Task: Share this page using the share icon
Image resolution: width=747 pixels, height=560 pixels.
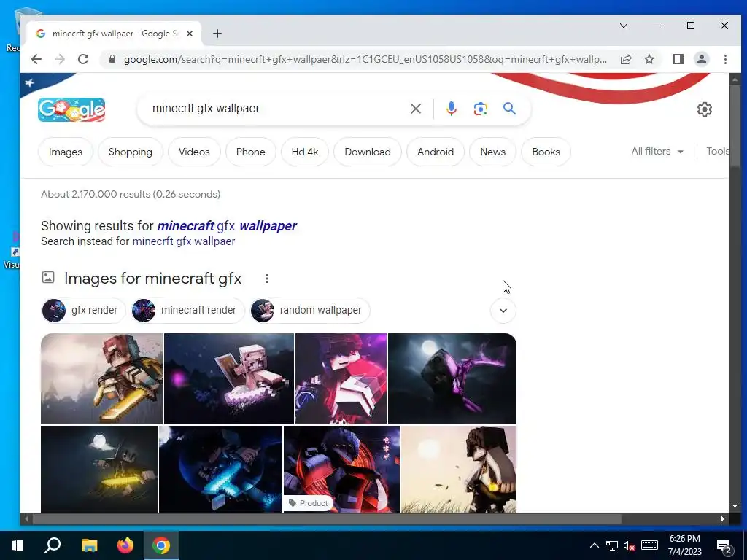Action: point(626,60)
